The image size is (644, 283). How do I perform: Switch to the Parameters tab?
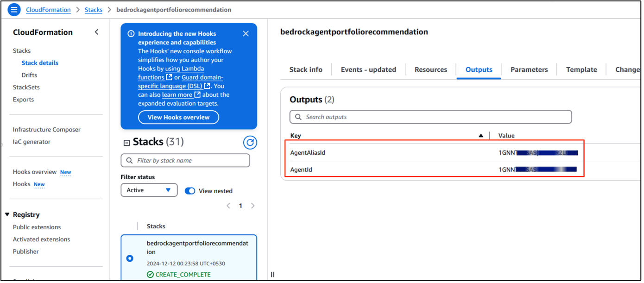point(529,69)
